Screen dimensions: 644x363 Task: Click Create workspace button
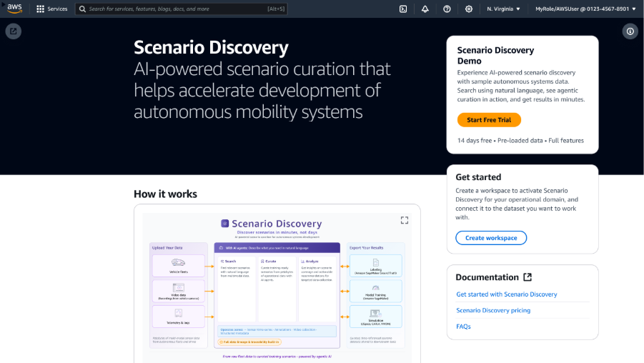click(x=491, y=238)
